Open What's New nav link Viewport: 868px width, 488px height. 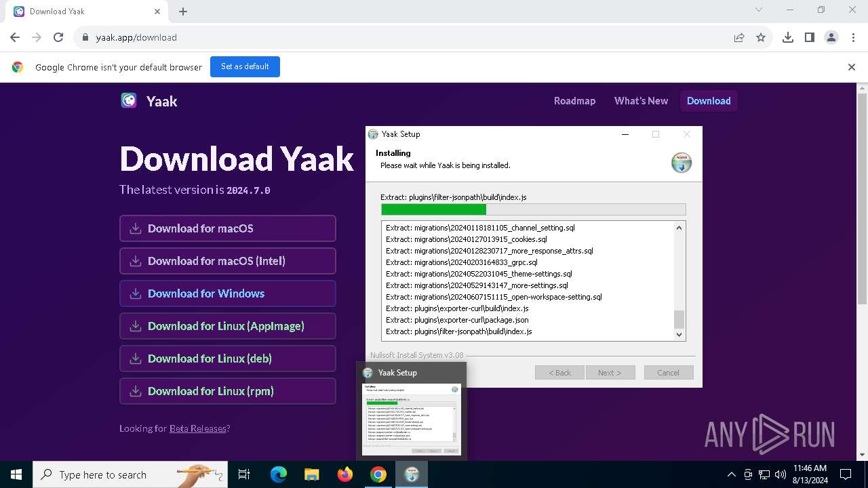[x=641, y=101]
